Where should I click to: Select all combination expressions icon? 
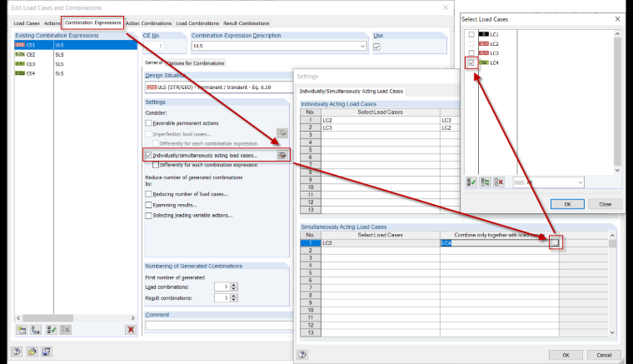[52, 330]
